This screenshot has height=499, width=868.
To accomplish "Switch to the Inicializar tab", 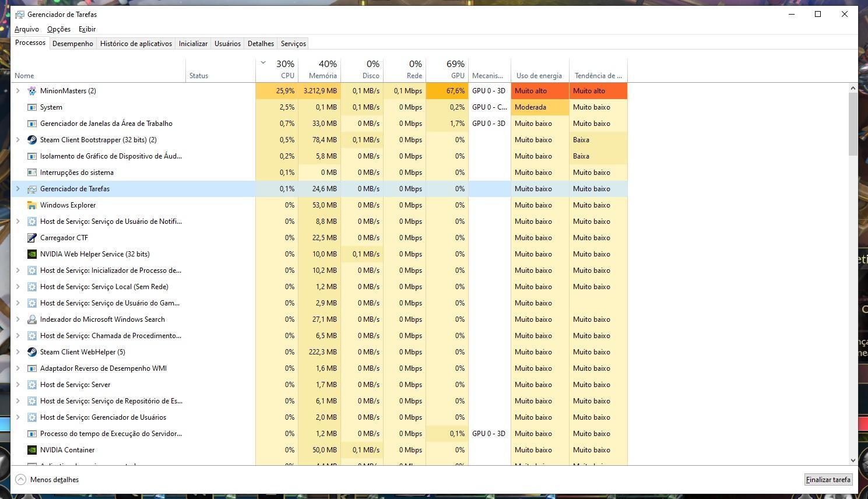I will (x=193, y=44).
